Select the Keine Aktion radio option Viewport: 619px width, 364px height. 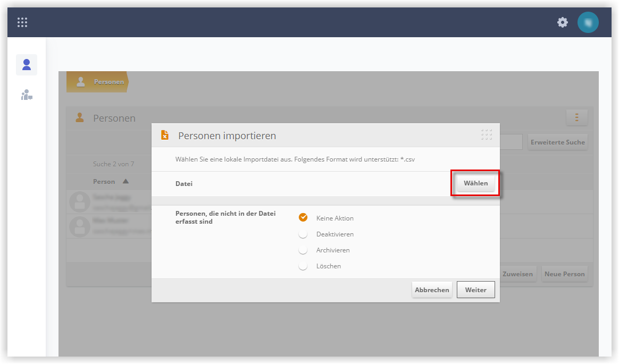pyautogui.click(x=303, y=218)
